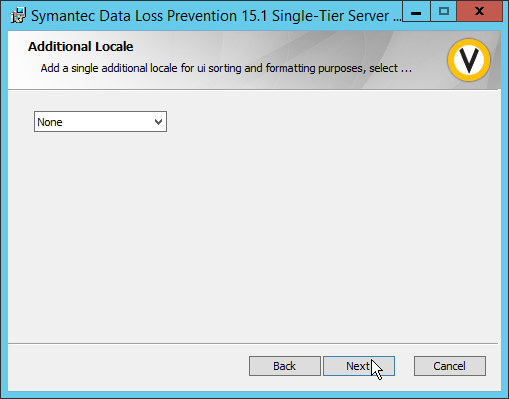Image resolution: width=509 pixels, height=399 pixels.
Task: Cancel the Data Loss Prevention setup
Action: tap(450, 366)
